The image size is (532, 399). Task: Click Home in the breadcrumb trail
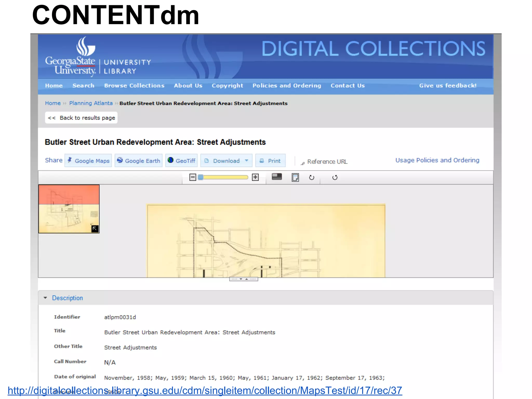coord(53,103)
